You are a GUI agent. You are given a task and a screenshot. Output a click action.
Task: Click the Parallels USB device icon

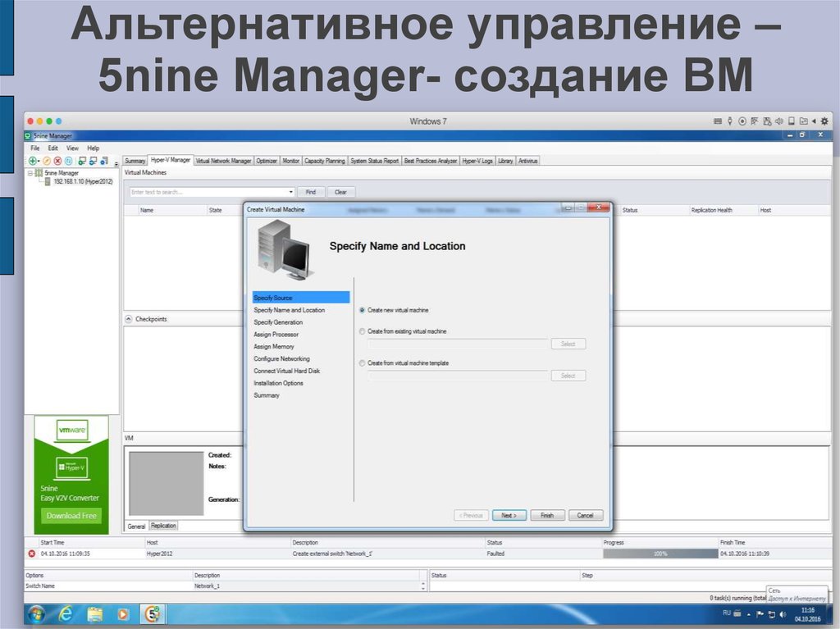(729, 121)
